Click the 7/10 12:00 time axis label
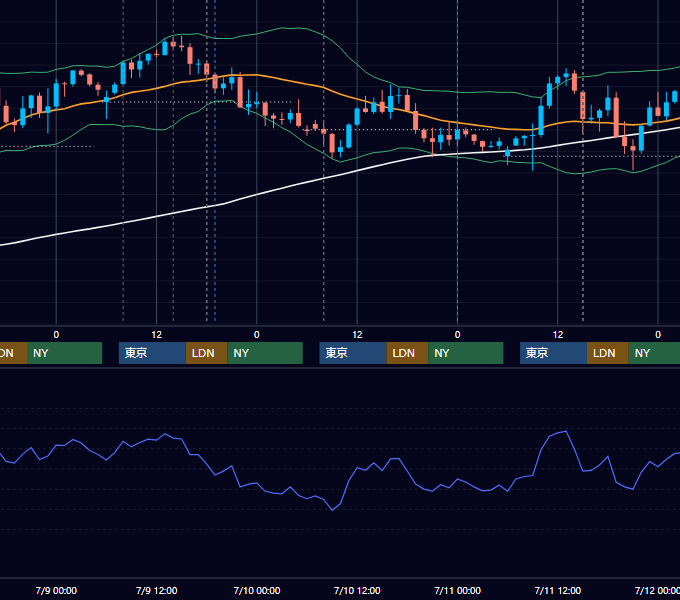 tap(357, 590)
